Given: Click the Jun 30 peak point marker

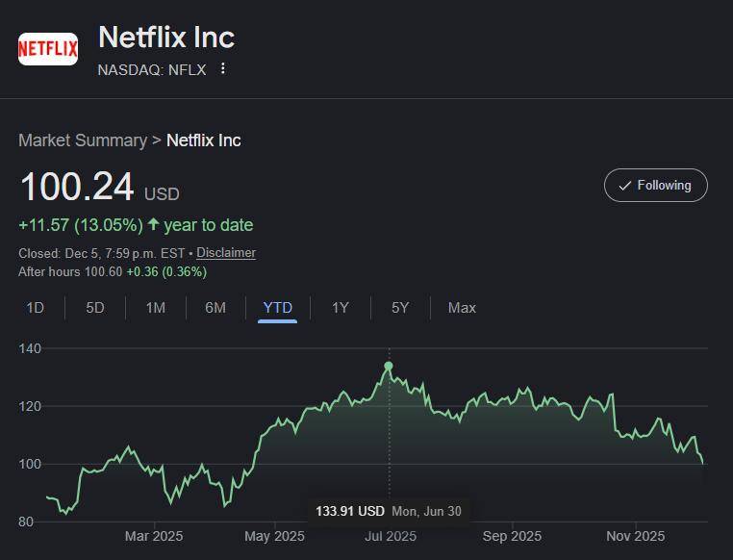Looking at the screenshot, I should click(x=389, y=366).
